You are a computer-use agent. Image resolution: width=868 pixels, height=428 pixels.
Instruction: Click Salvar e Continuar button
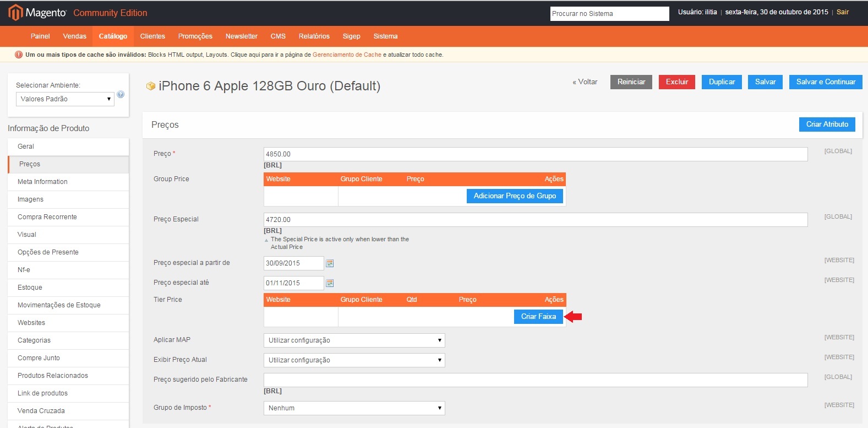[x=826, y=82]
